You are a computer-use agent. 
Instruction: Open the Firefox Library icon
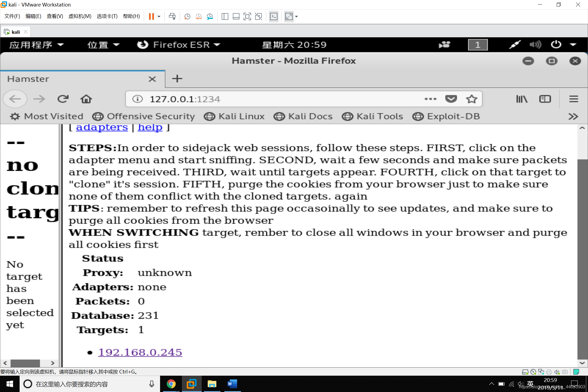(522, 99)
